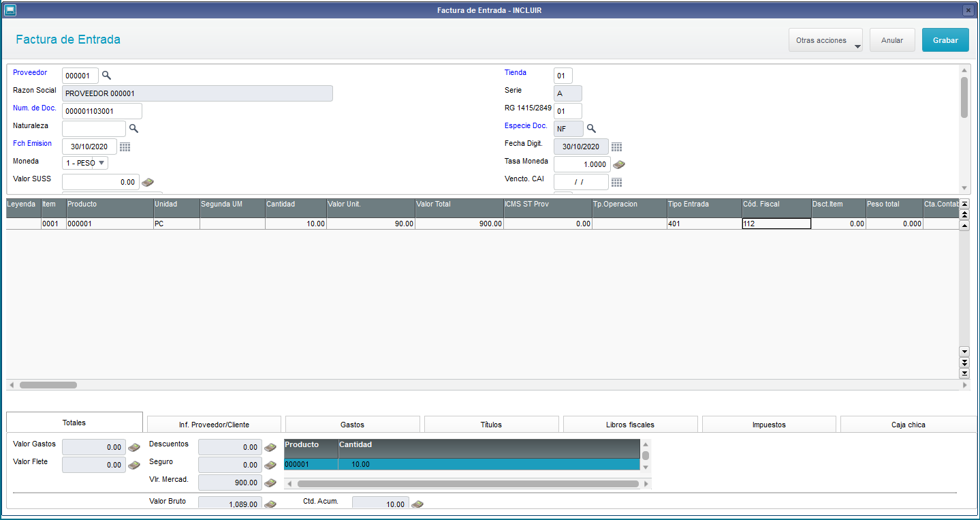Click the Item cell 0001

[x=53, y=224]
